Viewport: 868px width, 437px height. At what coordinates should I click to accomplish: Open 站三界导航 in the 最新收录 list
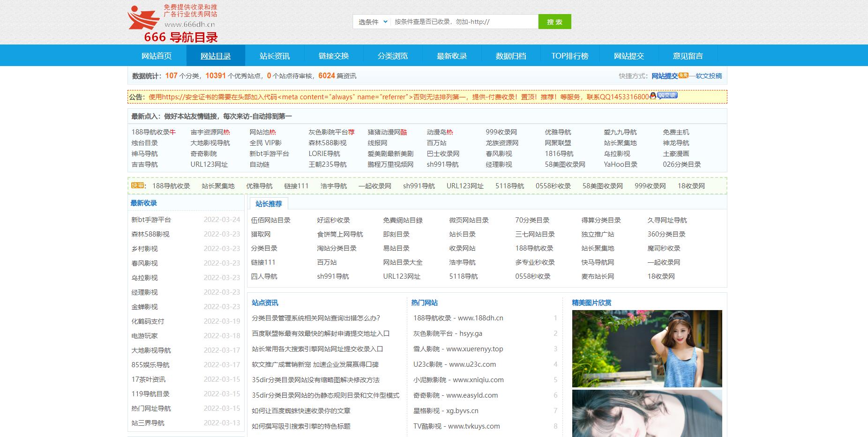click(x=148, y=423)
